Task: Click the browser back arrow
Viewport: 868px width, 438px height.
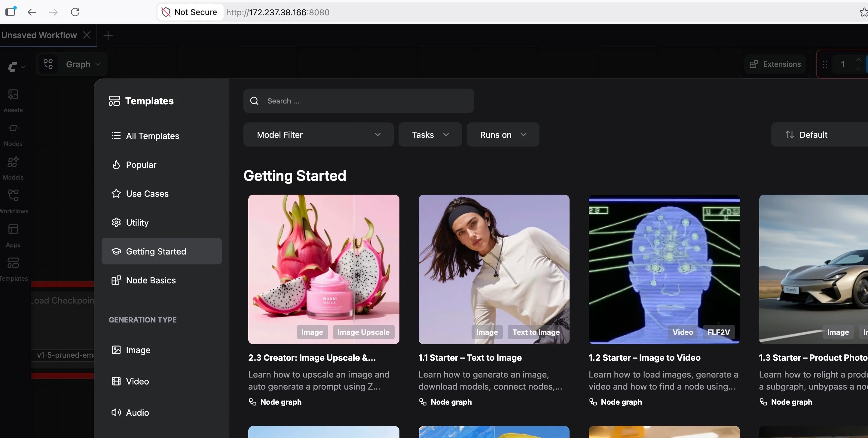Action: pos(32,12)
